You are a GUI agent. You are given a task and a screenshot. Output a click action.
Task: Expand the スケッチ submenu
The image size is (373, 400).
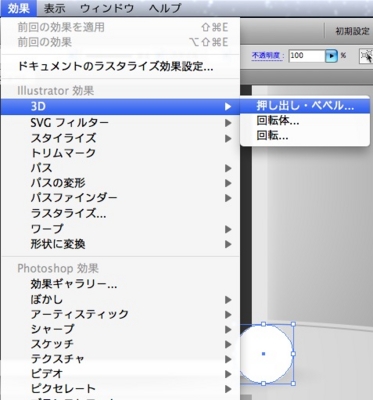(x=120, y=344)
